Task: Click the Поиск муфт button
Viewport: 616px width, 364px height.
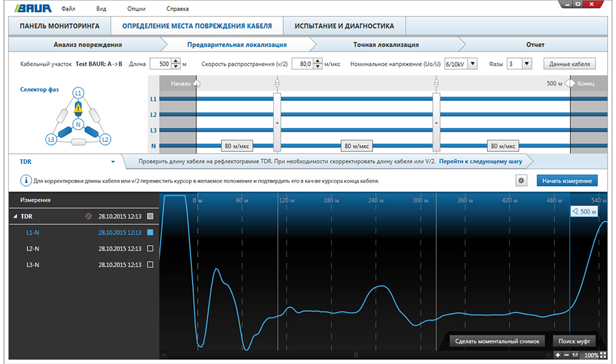Action: (x=575, y=342)
